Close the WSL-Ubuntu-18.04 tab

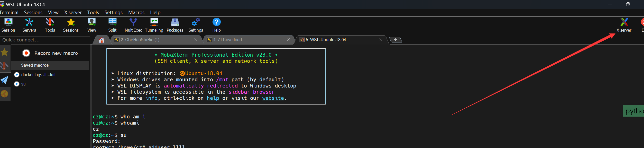click(x=381, y=40)
